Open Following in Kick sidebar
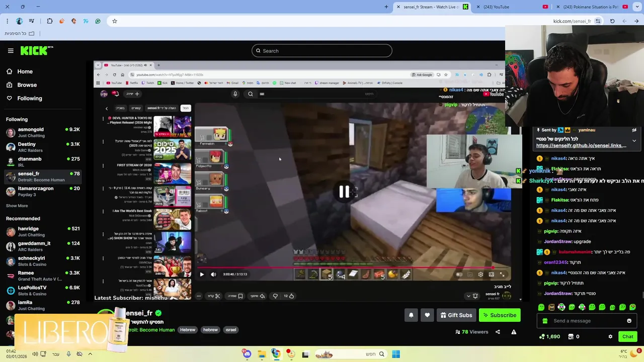The width and height of the screenshot is (644, 362). click(x=29, y=99)
